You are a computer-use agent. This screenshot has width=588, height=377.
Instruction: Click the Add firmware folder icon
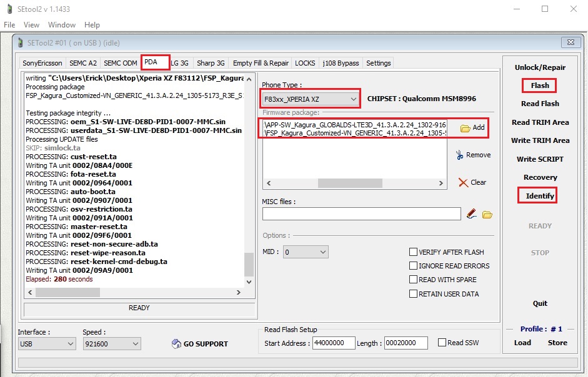point(465,128)
